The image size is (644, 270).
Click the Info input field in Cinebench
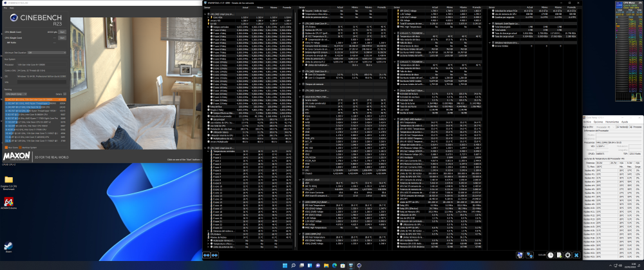(x=41, y=81)
